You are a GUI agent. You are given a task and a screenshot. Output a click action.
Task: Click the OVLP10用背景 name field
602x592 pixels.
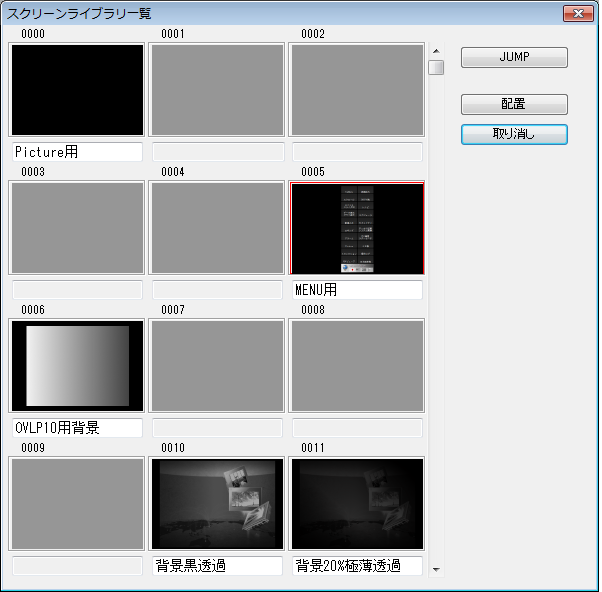77,428
